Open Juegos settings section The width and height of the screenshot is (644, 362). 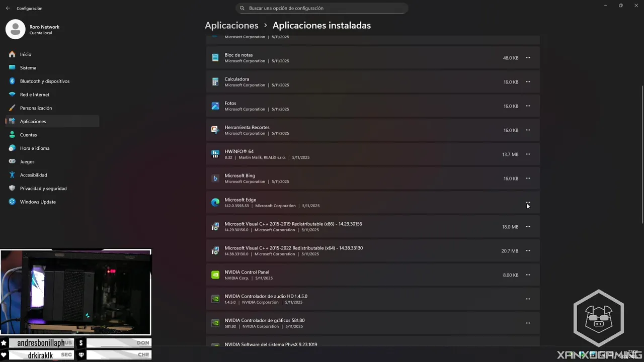pos(52,161)
